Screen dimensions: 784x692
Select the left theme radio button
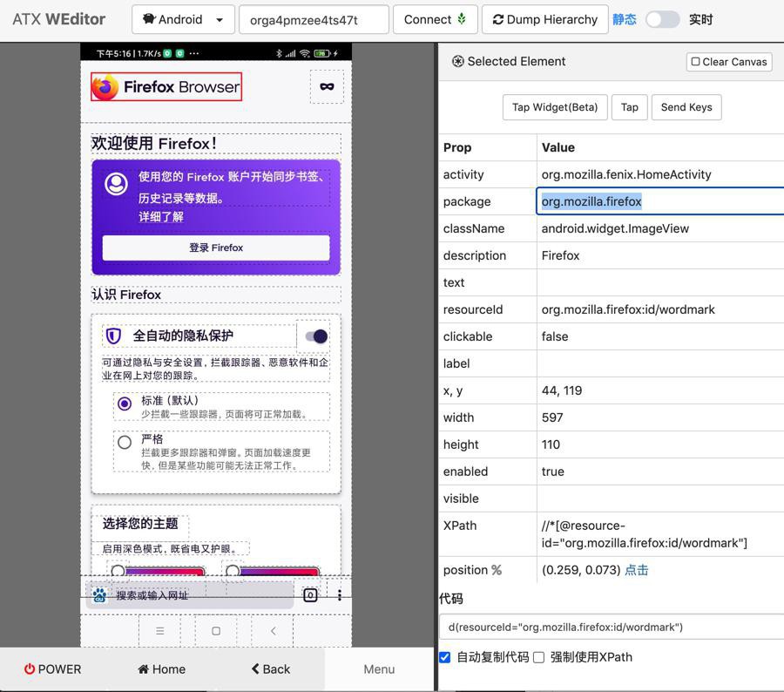(118, 571)
